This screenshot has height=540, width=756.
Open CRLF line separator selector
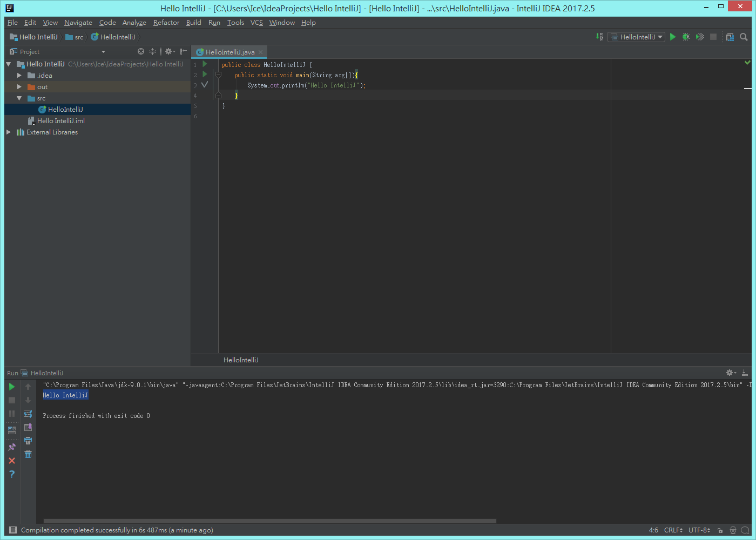tap(673, 530)
